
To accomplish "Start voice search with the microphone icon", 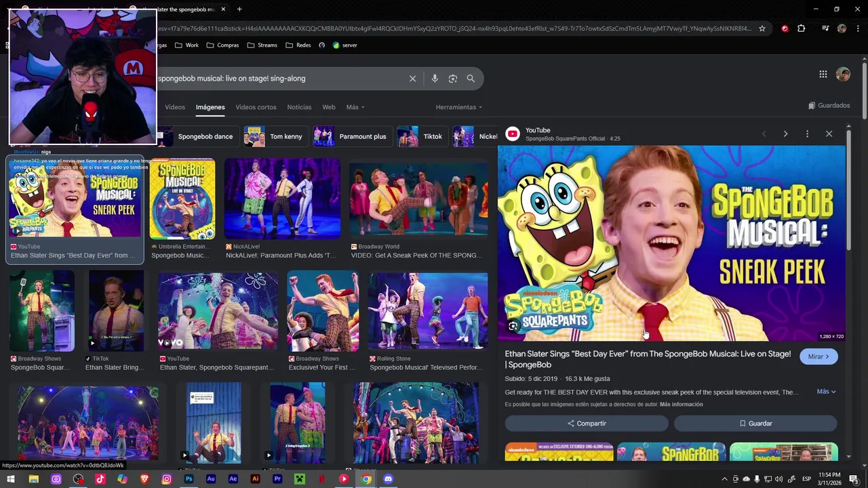I will tap(435, 79).
